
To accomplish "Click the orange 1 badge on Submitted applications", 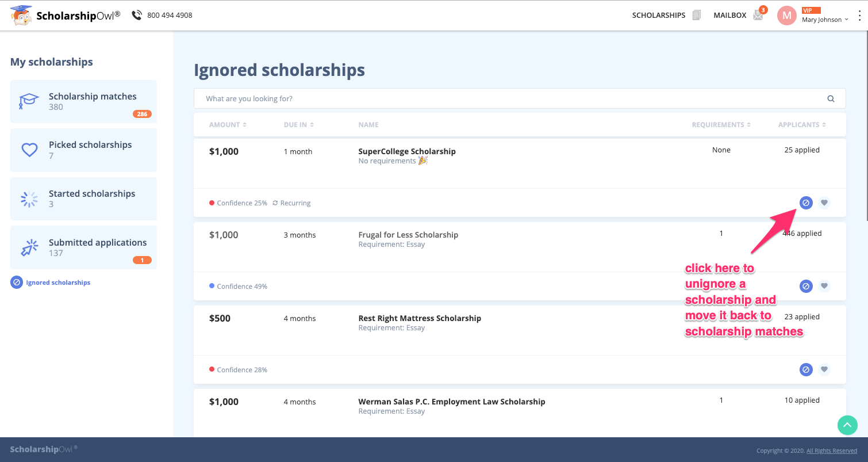I will tap(142, 260).
